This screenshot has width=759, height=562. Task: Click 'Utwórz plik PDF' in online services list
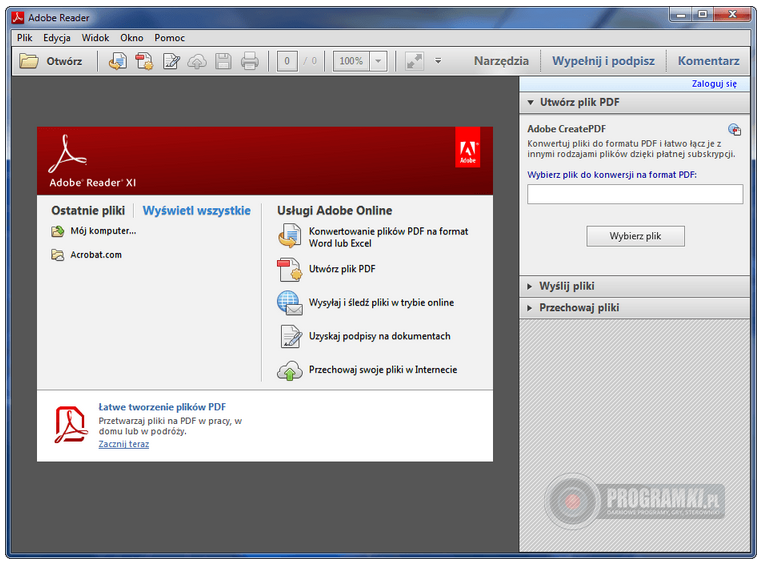[x=342, y=269]
